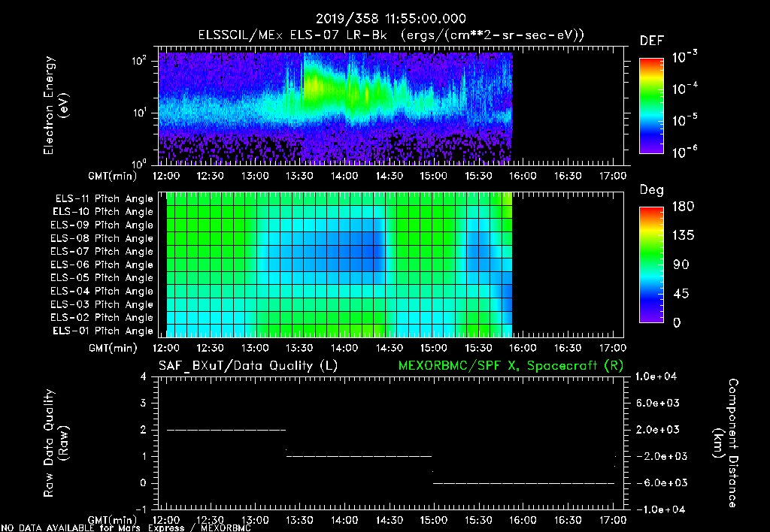
Task: Click the 135 value on Deg scale
Action: point(683,236)
